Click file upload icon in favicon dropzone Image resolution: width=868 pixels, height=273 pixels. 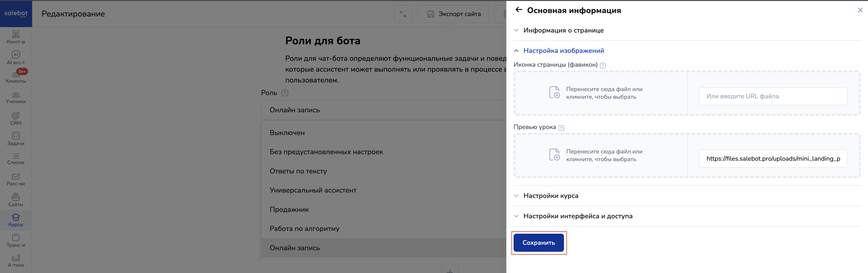[x=555, y=92]
